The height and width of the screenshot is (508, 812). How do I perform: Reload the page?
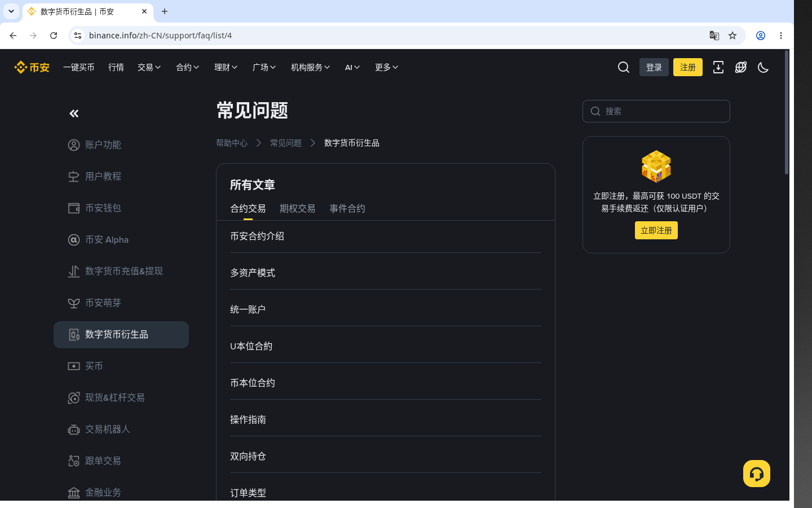pyautogui.click(x=54, y=36)
